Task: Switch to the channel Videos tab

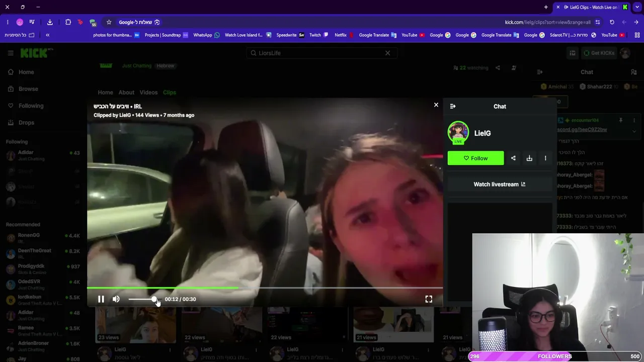Action: 148,93
